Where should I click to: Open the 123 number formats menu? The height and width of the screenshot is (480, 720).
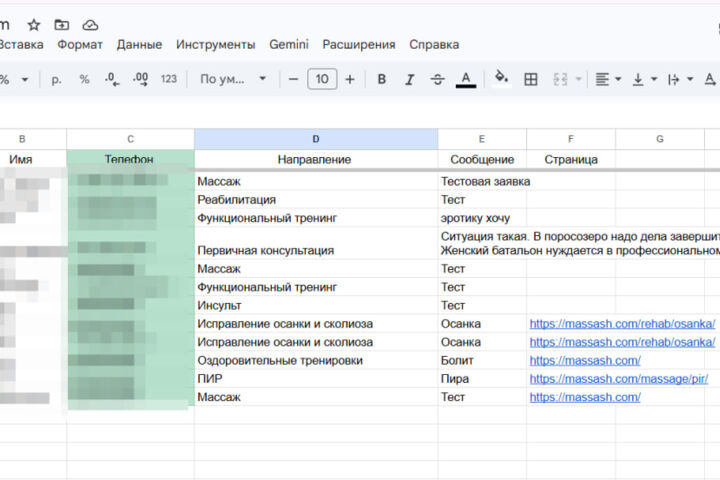pos(169,79)
